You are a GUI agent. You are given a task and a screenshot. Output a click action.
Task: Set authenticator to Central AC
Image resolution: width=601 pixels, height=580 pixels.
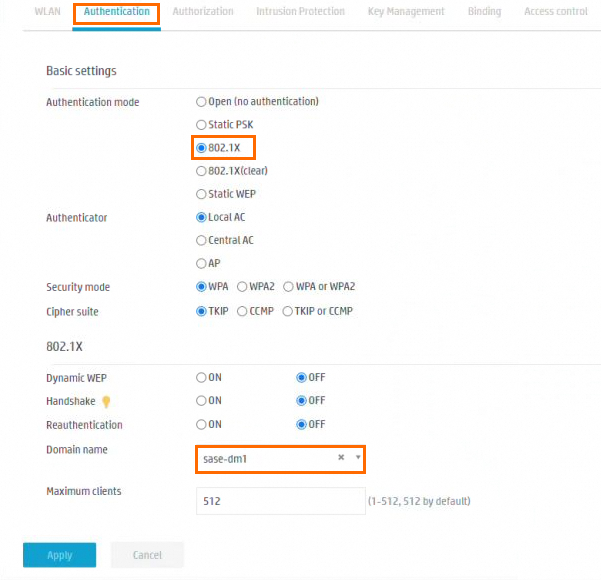pos(201,240)
